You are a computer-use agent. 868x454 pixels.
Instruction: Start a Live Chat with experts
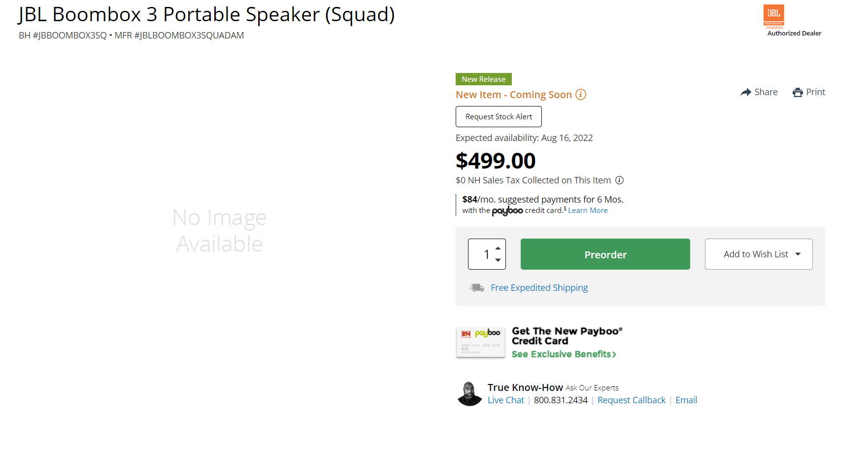[505, 400]
